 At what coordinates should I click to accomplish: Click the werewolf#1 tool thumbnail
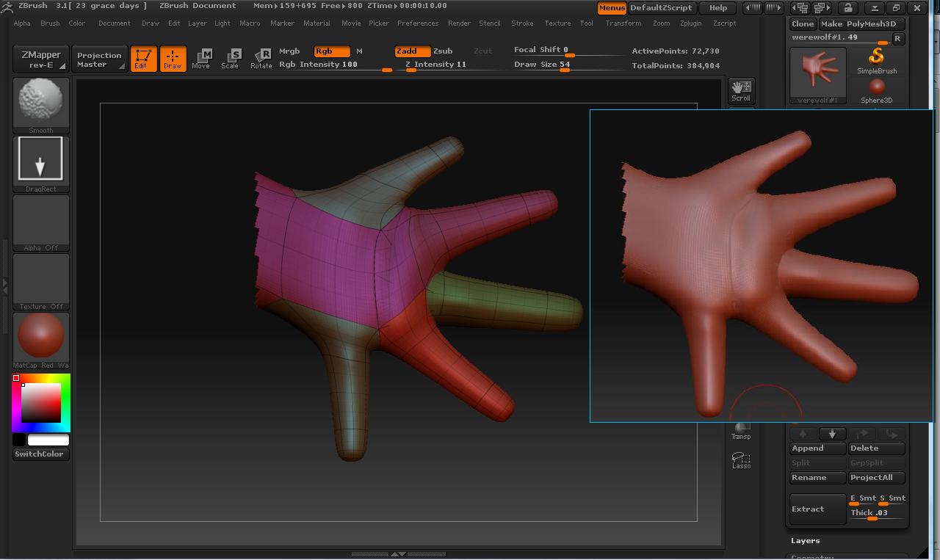817,73
